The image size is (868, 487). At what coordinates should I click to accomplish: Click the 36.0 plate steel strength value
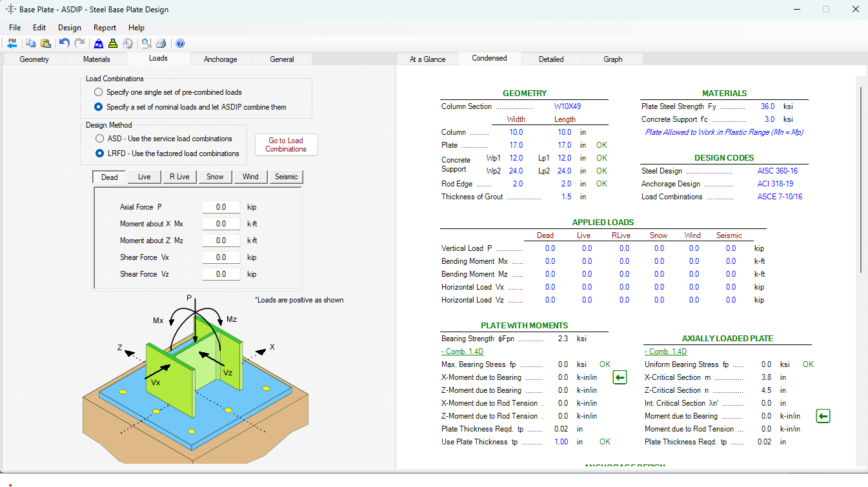[767, 106]
